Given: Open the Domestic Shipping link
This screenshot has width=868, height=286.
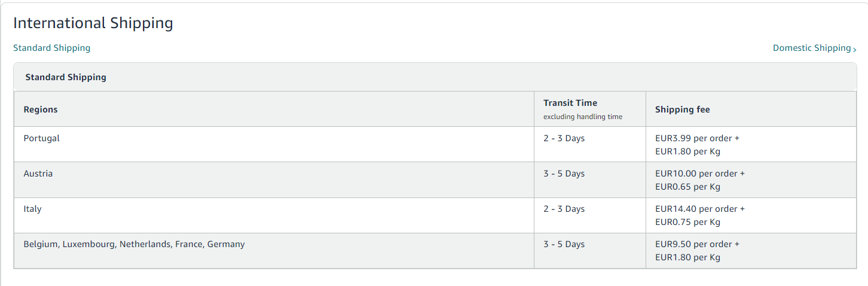Looking at the screenshot, I should pos(811,48).
